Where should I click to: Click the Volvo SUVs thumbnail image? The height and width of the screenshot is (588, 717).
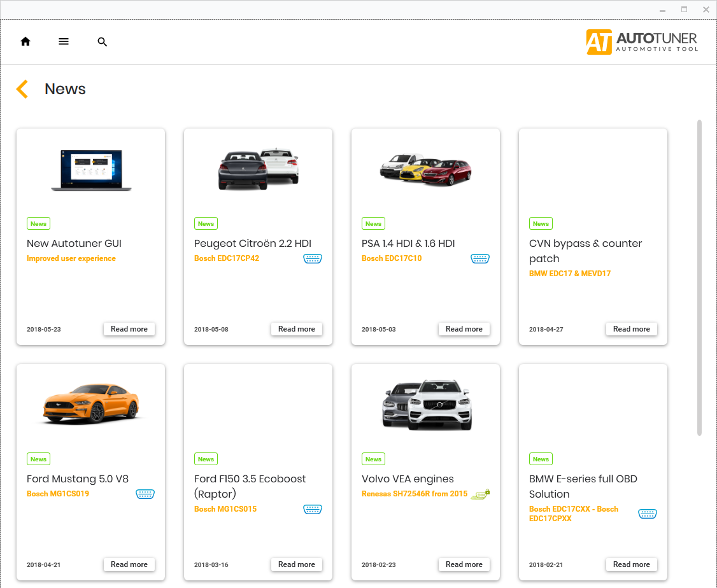tap(426, 403)
